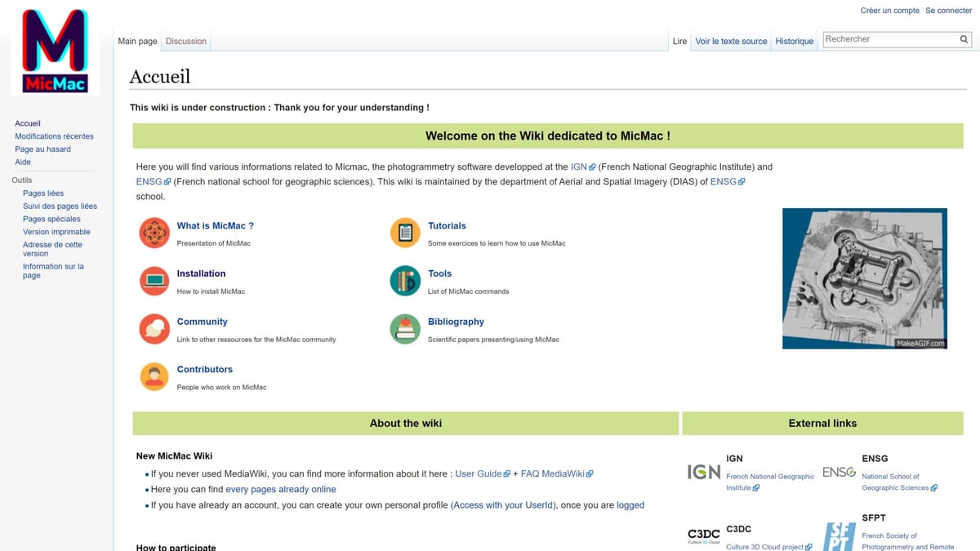980x551 pixels.
Task: Click the How to participate heading
Action: pyautogui.click(x=176, y=547)
